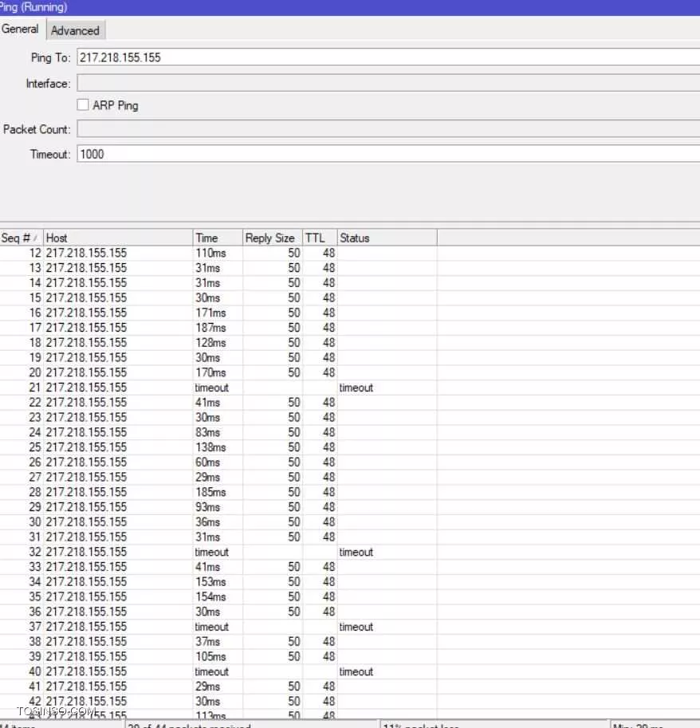The height and width of the screenshot is (728, 700).
Task: Sort by the Host column header
Action: [117, 238]
